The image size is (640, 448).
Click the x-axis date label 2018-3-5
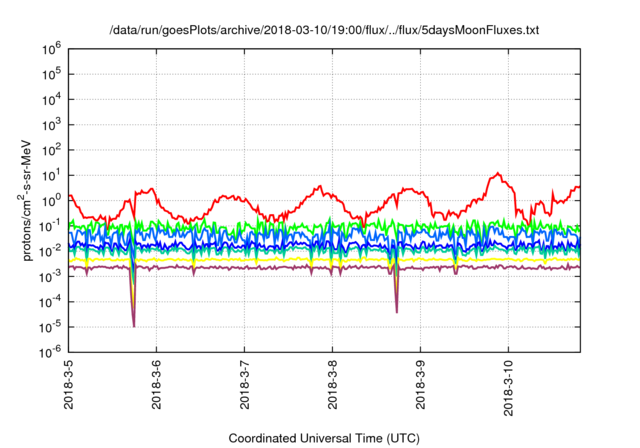pyautogui.click(x=69, y=384)
